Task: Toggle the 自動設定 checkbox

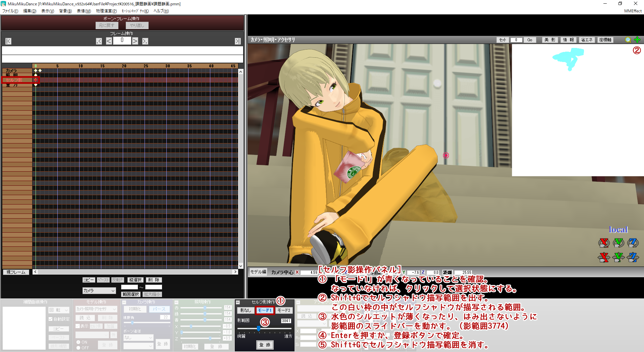Action: (51, 319)
